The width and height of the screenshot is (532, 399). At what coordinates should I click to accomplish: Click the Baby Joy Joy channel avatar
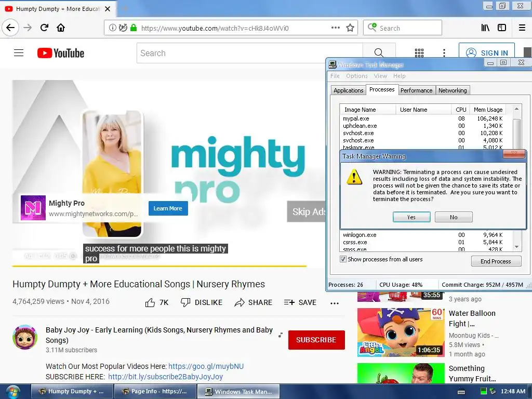[x=25, y=337]
